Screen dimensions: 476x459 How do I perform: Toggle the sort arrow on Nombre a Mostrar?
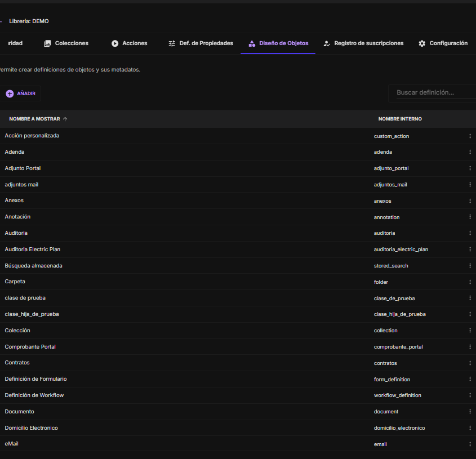pyautogui.click(x=65, y=119)
